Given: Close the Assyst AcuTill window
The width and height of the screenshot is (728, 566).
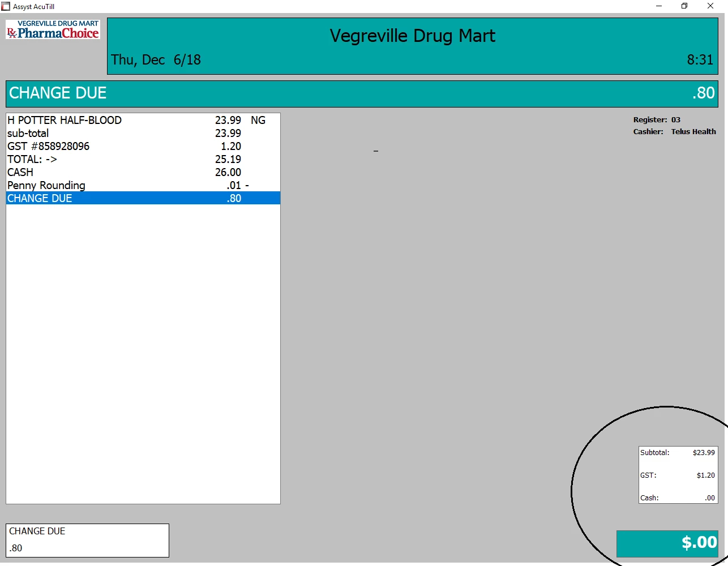Looking at the screenshot, I should pos(710,6).
